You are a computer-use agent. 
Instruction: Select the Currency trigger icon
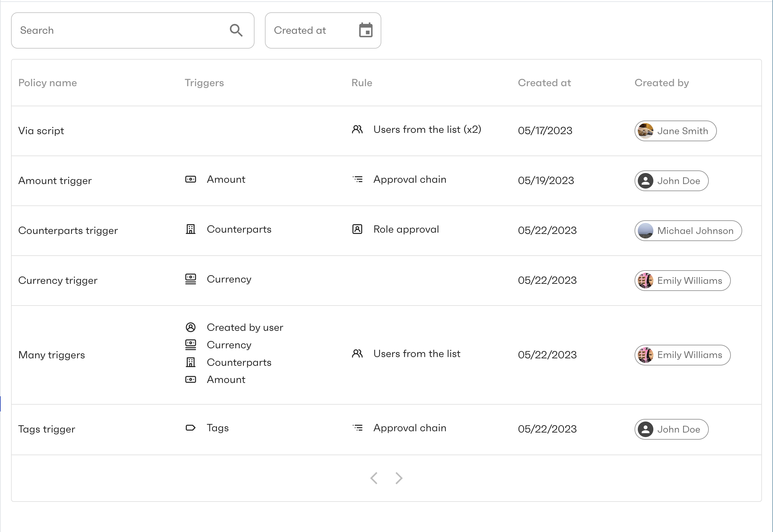click(191, 279)
